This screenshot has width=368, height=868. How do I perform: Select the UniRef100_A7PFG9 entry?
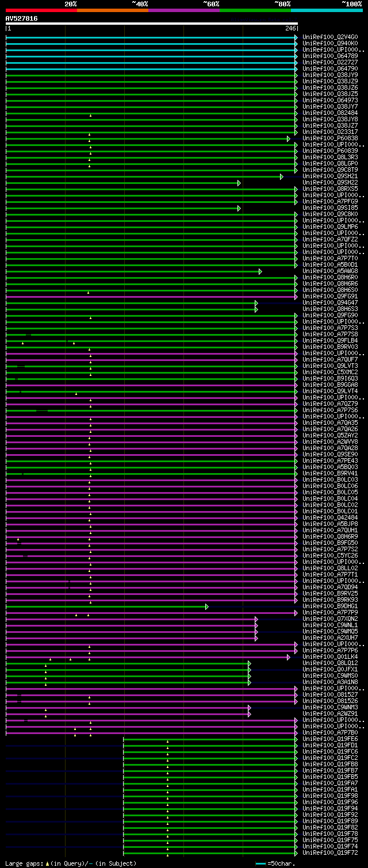point(330,202)
